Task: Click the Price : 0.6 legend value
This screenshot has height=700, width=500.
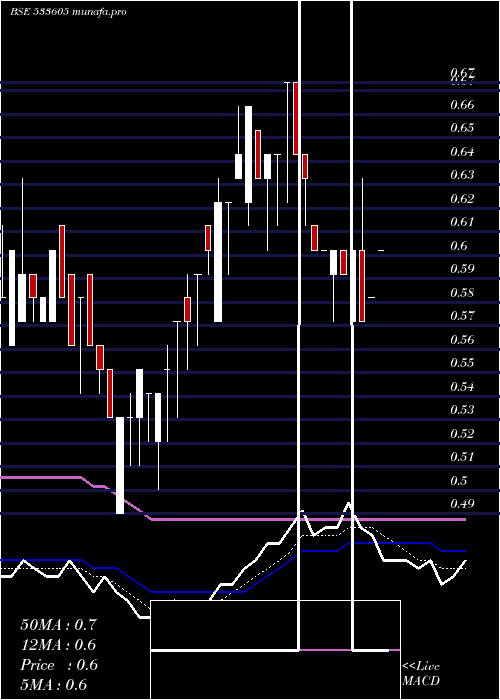Action: (59, 665)
